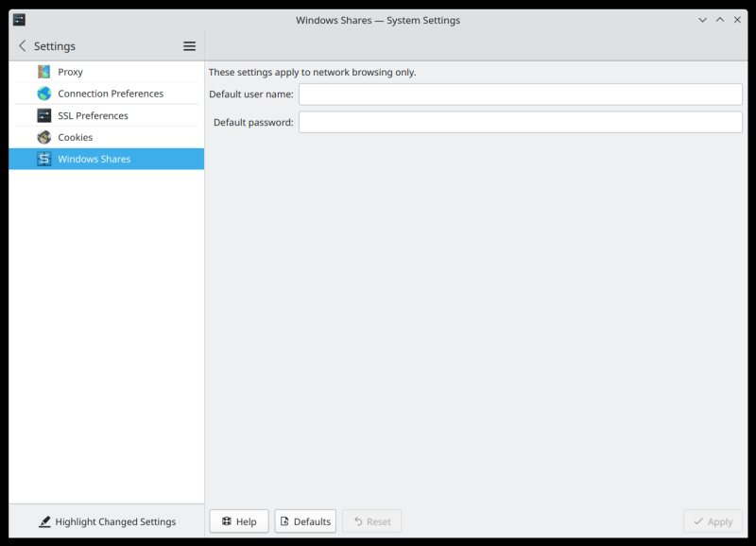Focus the Default password field
The width and height of the screenshot is (756, 546).
tap(521, 123)
